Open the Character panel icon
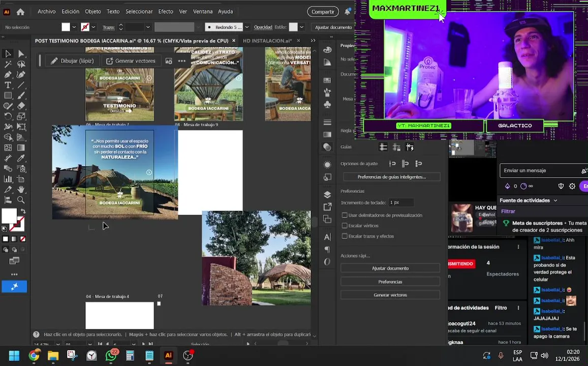 point(327,237)
